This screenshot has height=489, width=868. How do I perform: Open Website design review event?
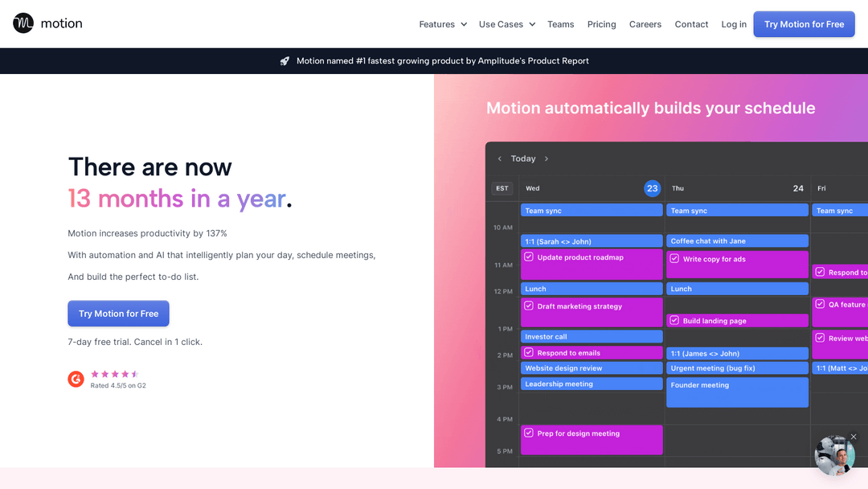coord(592,368)
